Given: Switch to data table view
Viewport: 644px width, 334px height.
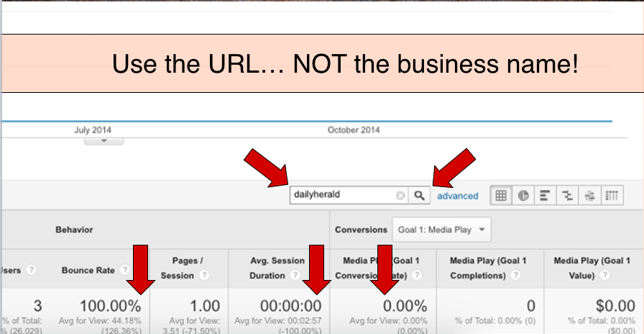Looking at the screenshot, I should [x=501, y=195].
